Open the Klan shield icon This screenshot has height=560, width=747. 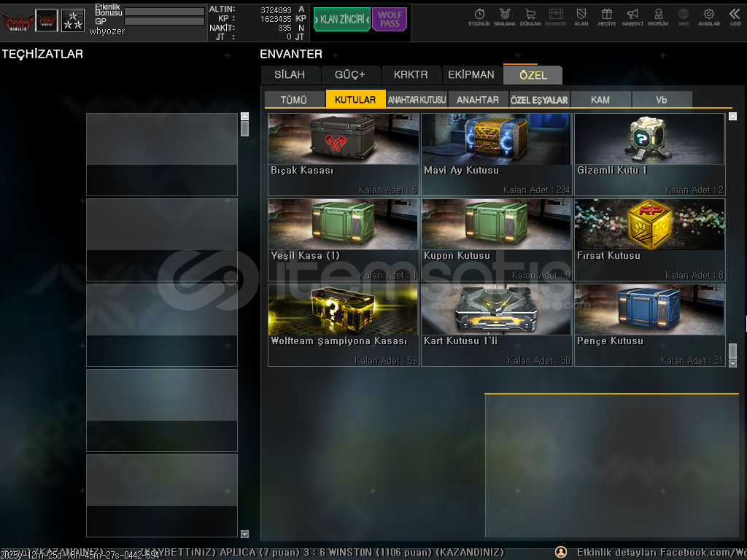point(581,17)
